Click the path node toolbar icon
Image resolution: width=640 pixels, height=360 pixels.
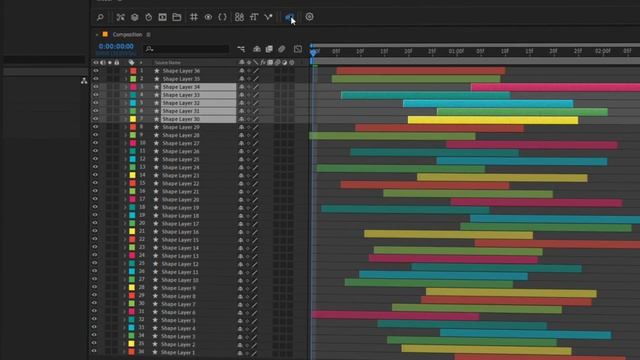click(268, 17)
